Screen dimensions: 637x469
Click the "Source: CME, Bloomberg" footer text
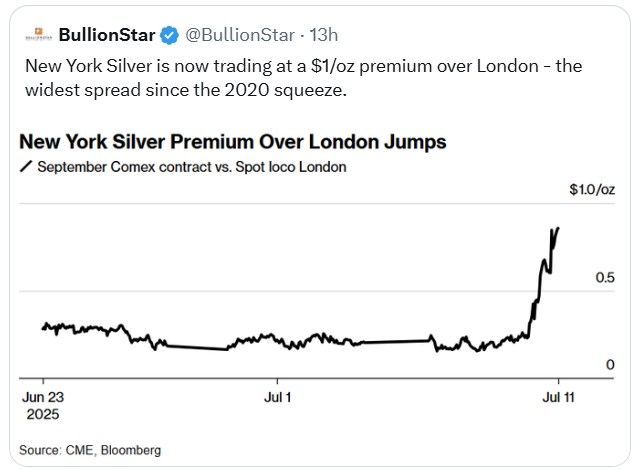pos(90,450)
